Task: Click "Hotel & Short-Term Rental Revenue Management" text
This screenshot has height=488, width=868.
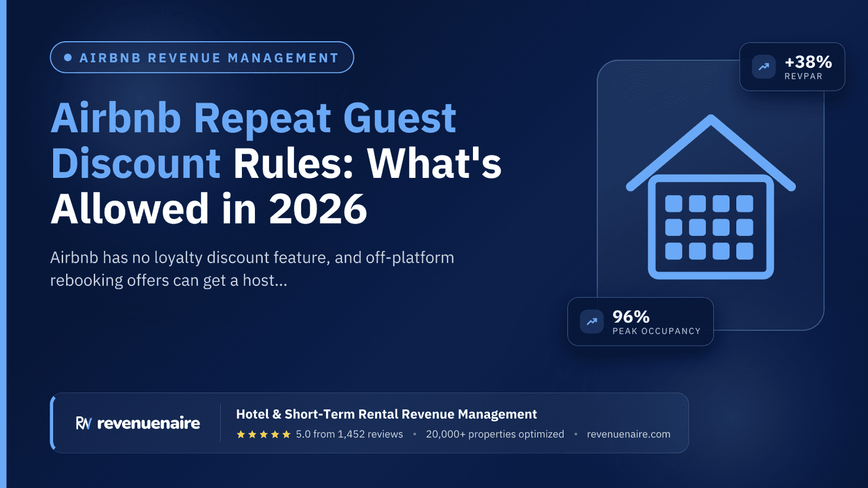Action: coord(387,414)
